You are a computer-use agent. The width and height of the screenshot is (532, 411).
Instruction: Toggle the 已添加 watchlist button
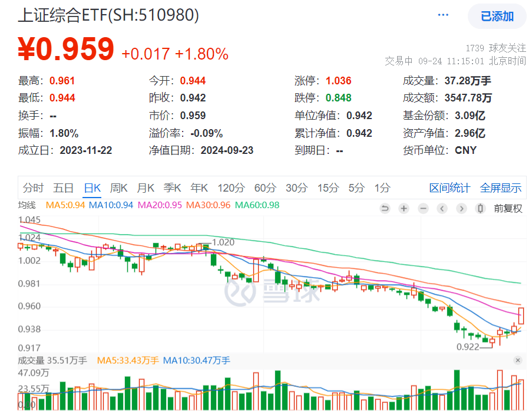pos(497,17)
